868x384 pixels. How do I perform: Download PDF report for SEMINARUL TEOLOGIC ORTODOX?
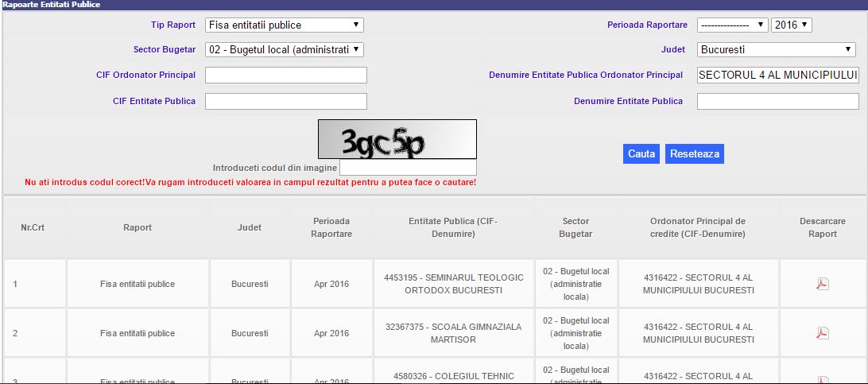[823, 284]
